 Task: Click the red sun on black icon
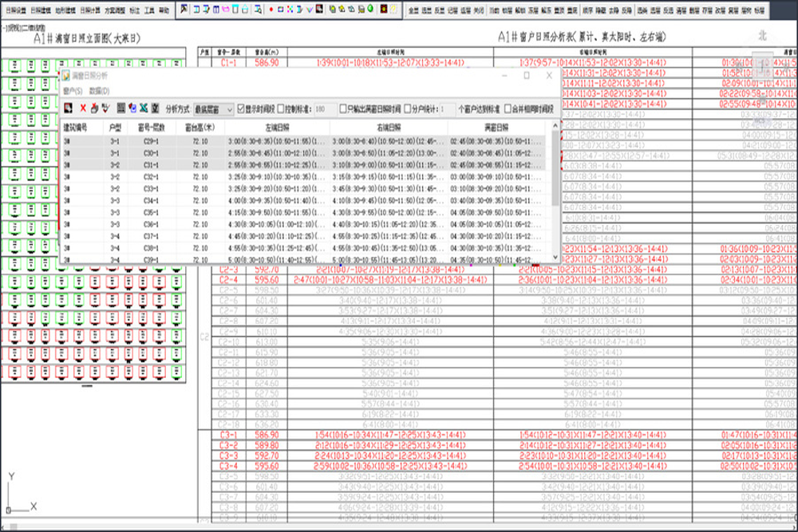coord(384,9)
